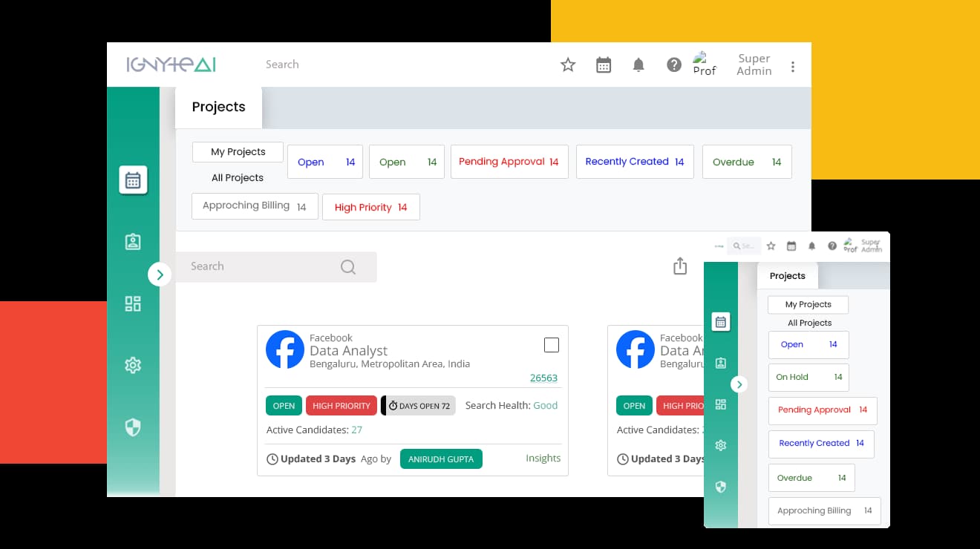Open the calendar icon in main window header

click(x=604, y=65)
